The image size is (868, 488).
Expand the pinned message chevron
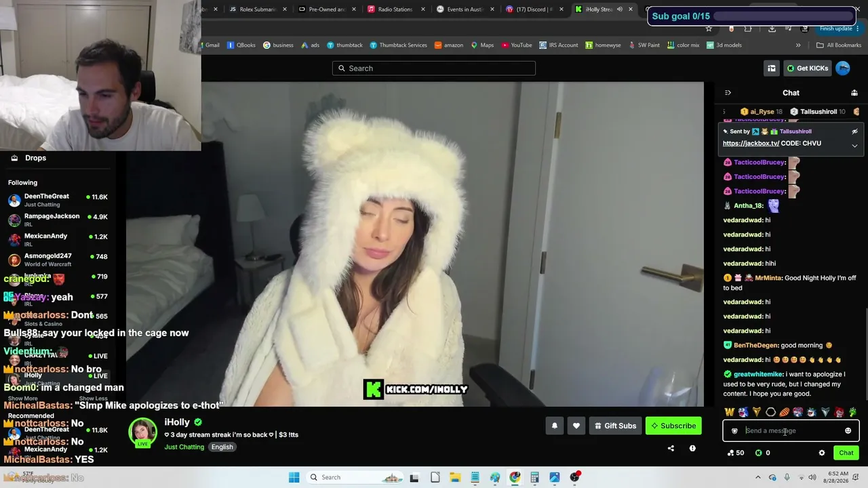click(854, 146)
